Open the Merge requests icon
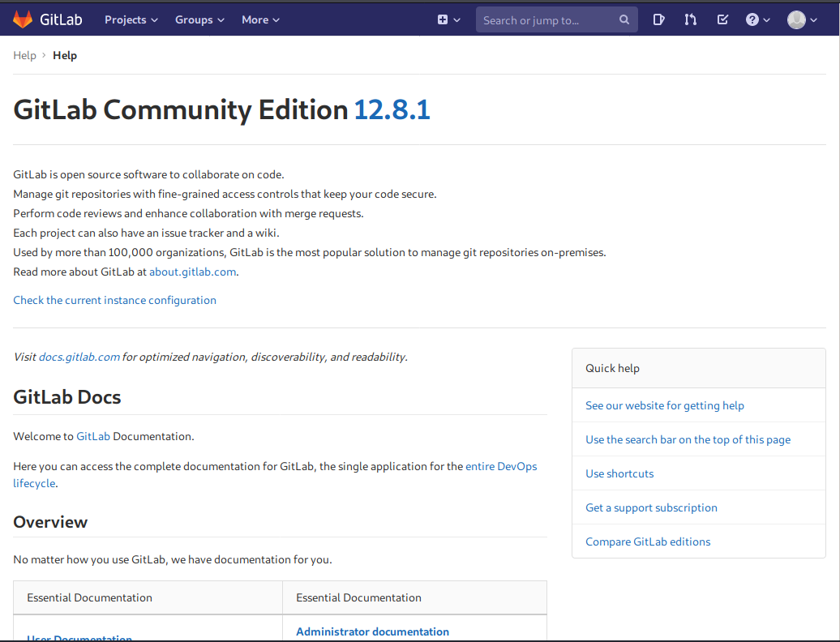This screenshot has height=642, width=840. pos(690,19)
